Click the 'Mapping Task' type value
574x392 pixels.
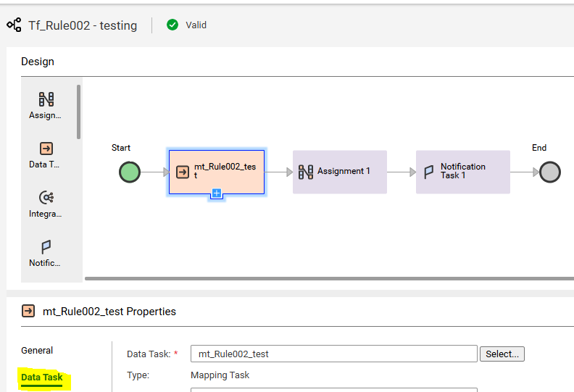click(x=220, y=375)
